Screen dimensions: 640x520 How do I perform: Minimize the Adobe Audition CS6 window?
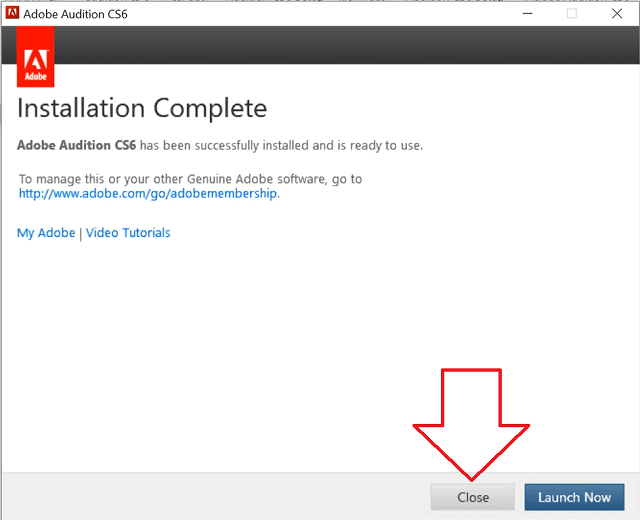(x=528, y=13)
